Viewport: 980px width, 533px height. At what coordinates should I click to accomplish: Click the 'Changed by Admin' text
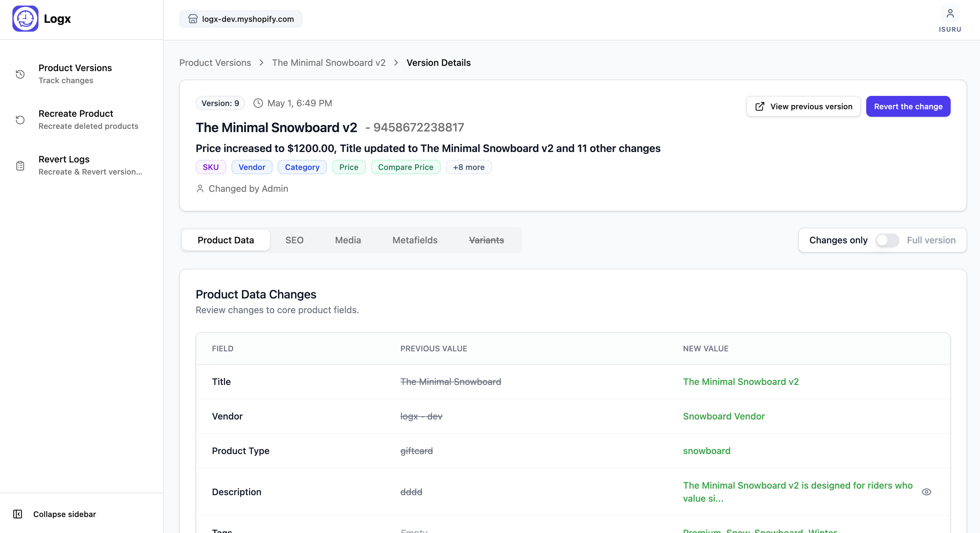coord(248,189)
